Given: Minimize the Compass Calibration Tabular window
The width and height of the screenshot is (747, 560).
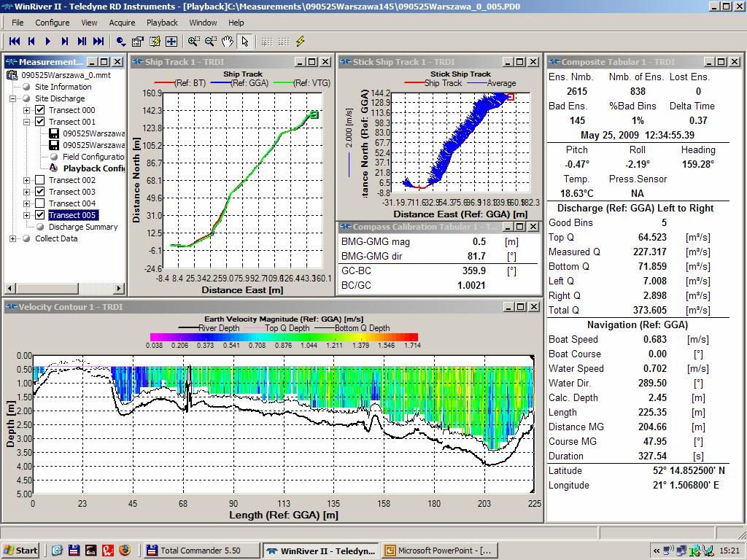Looking at the screenshot, I should coord(508,227).
